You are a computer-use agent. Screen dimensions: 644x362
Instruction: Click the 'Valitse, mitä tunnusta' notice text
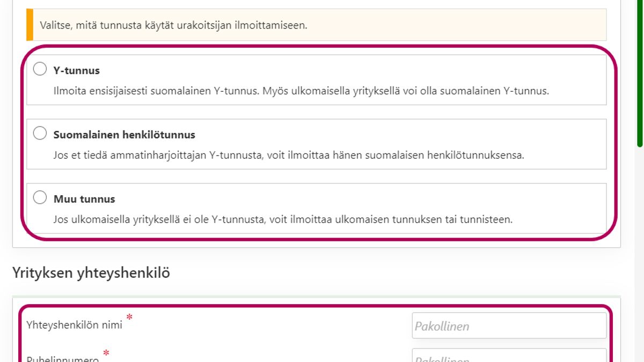tap(173, 25)
